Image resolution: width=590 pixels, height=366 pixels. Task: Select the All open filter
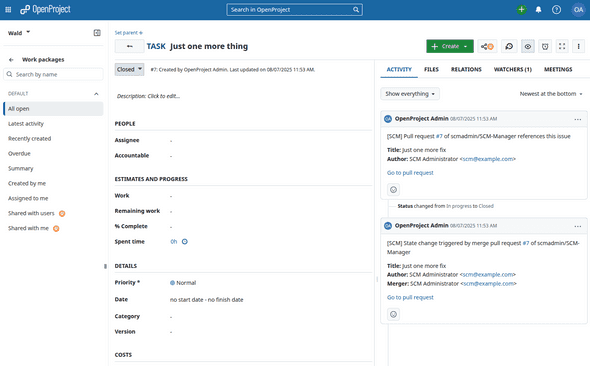[x=53, y=109]
